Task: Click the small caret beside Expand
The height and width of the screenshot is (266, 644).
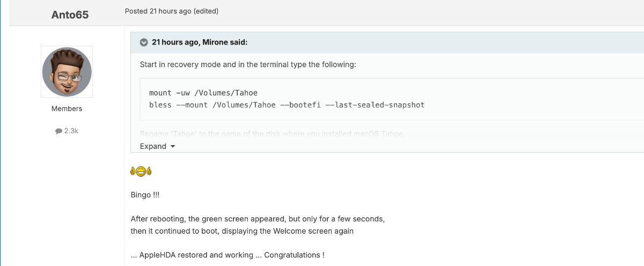Action: click(x=172, y=147)
